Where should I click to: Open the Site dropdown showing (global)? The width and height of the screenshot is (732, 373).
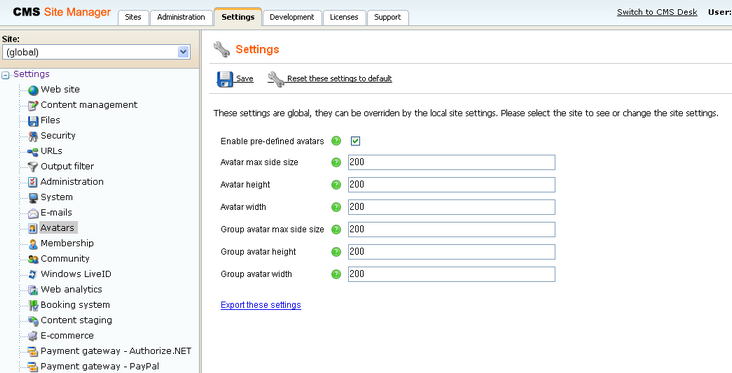pyautogui.click(x=96, y=52)
